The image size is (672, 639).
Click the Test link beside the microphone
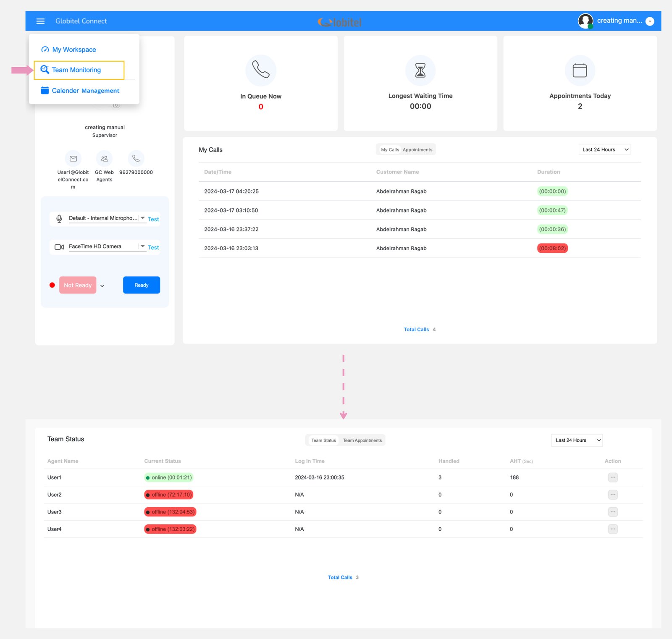(x=153, y=219)
